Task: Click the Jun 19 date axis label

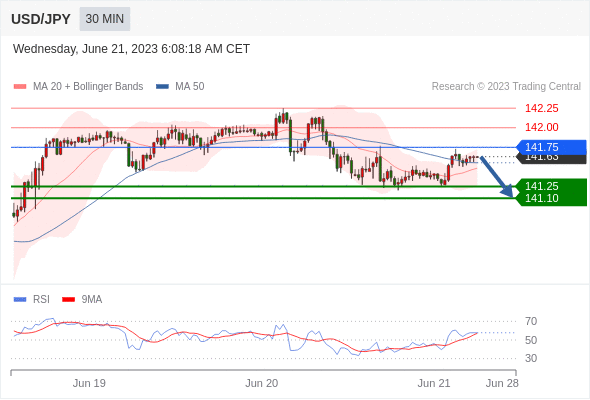Action: click(x=89, y=383)
